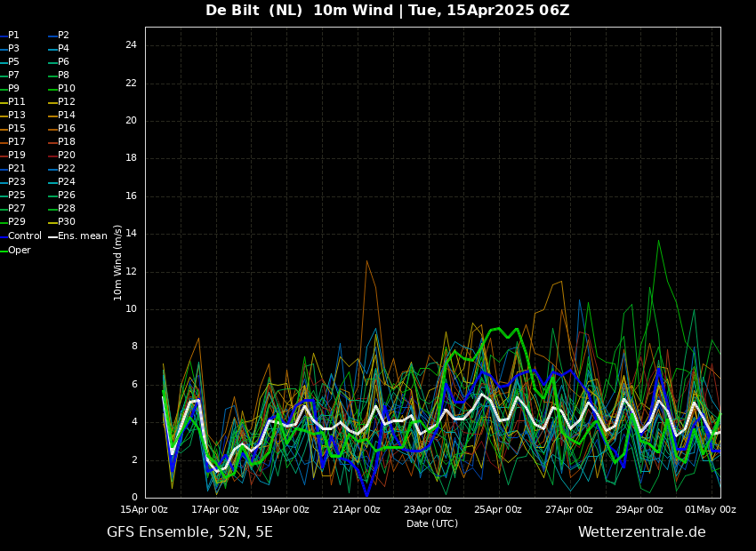Click the P29 legend label

click(x=16, y=222)
